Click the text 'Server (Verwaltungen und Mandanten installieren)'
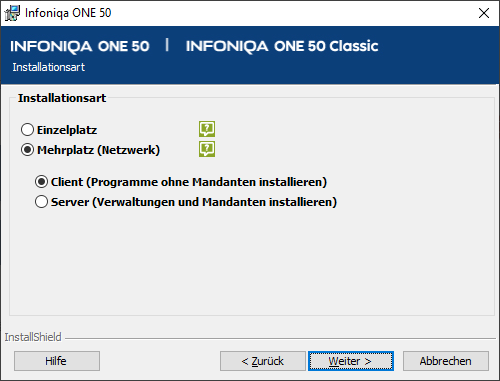 194,202
